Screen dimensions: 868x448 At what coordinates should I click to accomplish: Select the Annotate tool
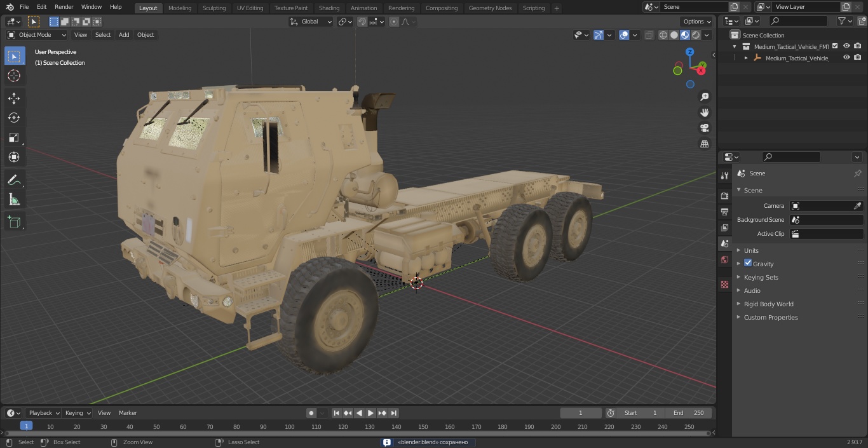click(x=14, y=180)
